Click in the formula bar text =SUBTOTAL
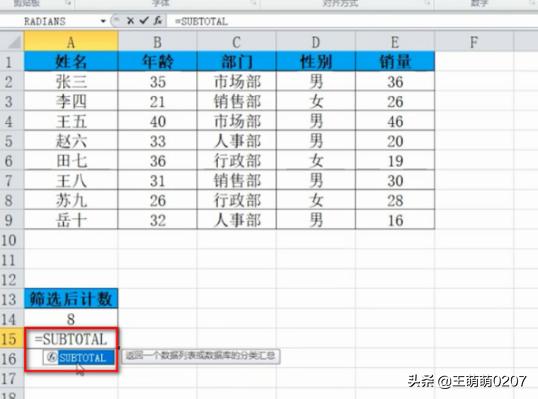Viewport: 538px width, 399px height. tap(201, 21)
